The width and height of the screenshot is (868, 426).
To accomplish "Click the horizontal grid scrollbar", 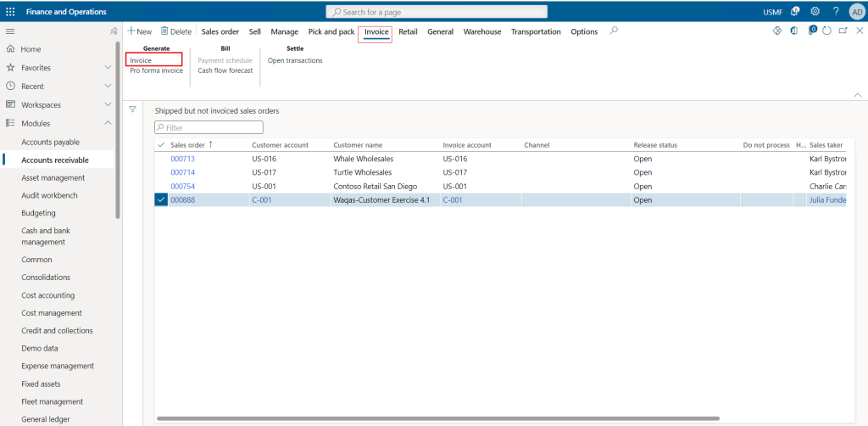I will (438, 418).
